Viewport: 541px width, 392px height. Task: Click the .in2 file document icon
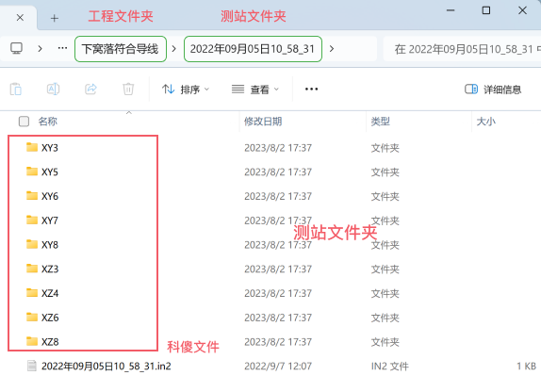click(32, 366)
